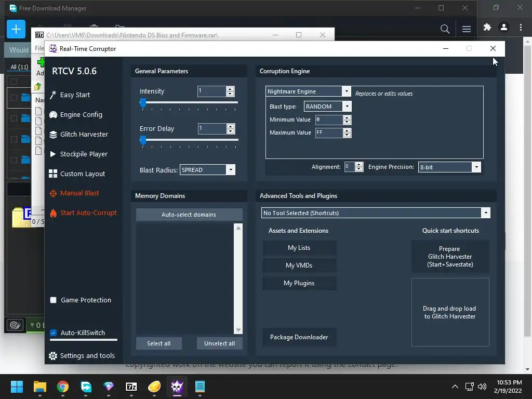Viewport: 532px width, 399px height.
Task: Click Intensity value input field
Action: click(212, 91)
